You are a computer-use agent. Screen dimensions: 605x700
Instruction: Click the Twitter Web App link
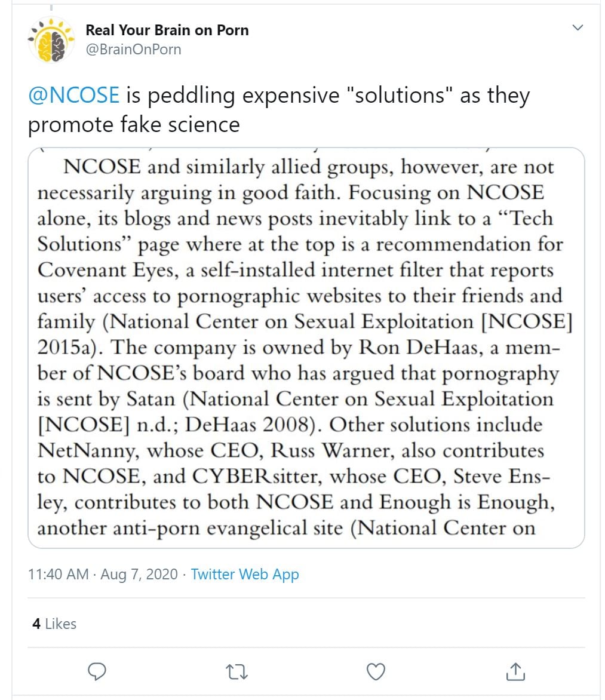[x=244, y=575]
